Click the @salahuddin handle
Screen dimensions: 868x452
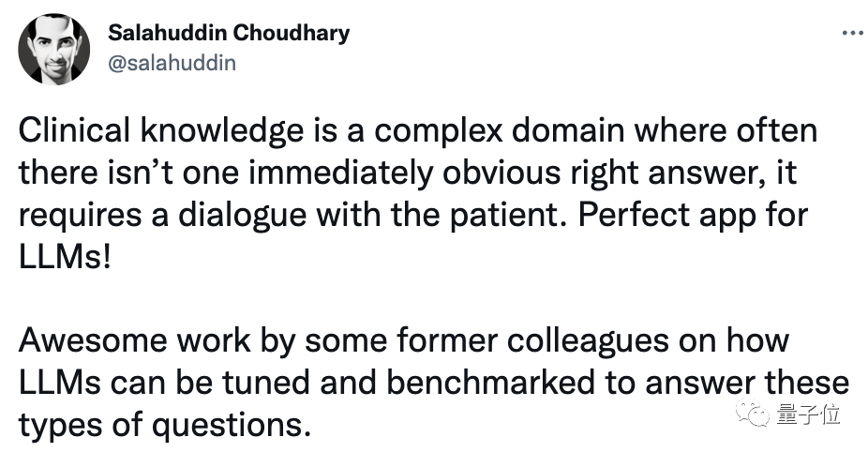pyautogui.click(x=172, y=63)
